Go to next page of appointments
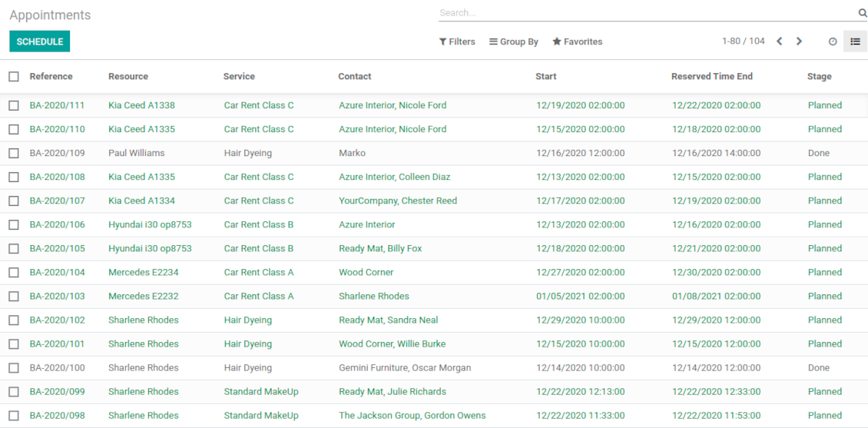The height and width of the screenshot is (428, 868). pyautogui.click(x=799, y=41)
